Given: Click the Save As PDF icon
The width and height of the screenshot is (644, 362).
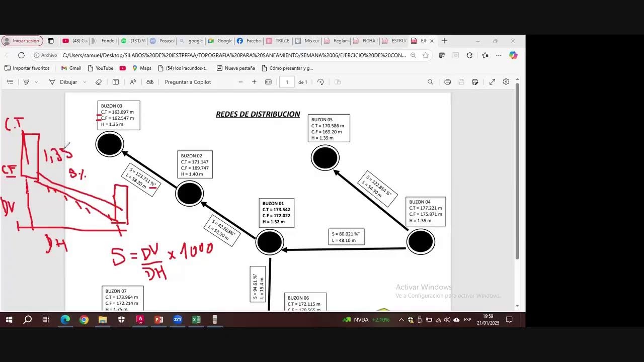Looking at the screenshot, I should point(475,82).
